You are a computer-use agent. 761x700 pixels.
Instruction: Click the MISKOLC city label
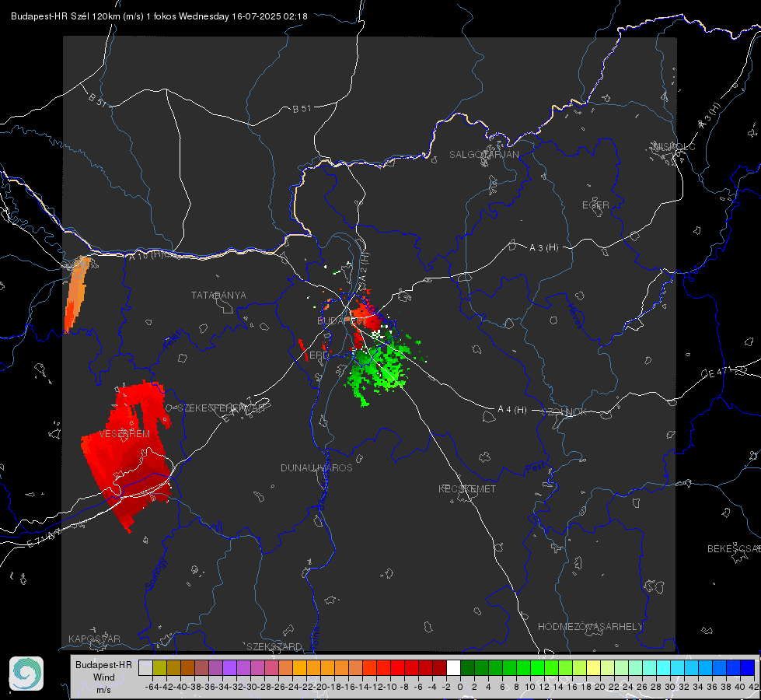(674, 146)
